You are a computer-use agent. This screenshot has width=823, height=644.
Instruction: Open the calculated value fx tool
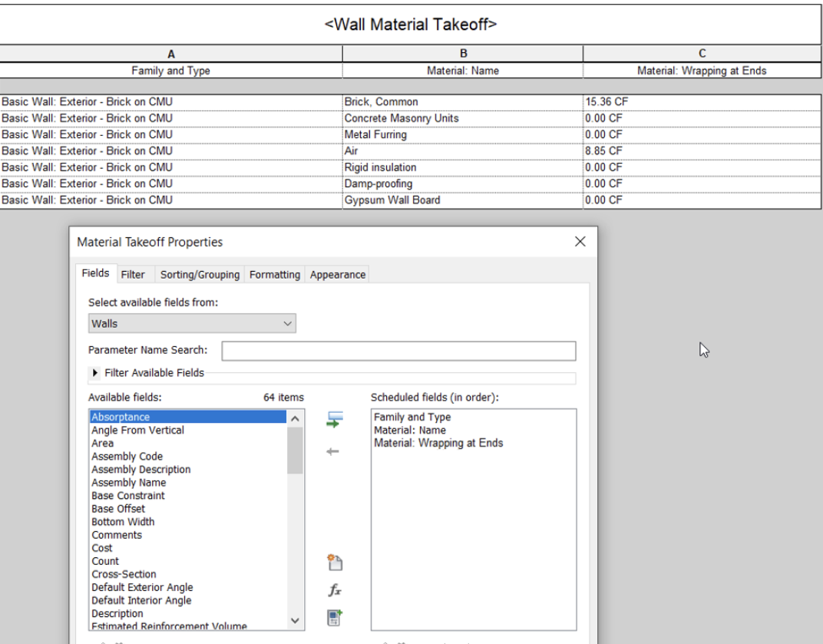tap(335, 589)
